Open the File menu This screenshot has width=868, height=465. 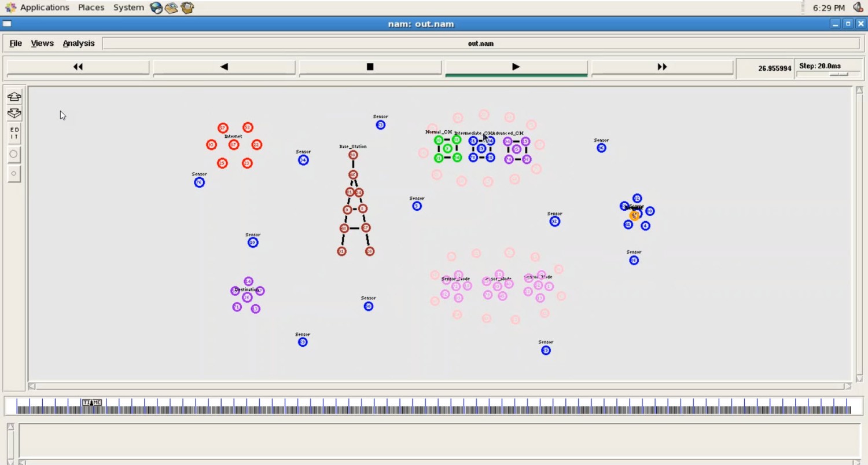pyautogui.click(x=15, y=43)
